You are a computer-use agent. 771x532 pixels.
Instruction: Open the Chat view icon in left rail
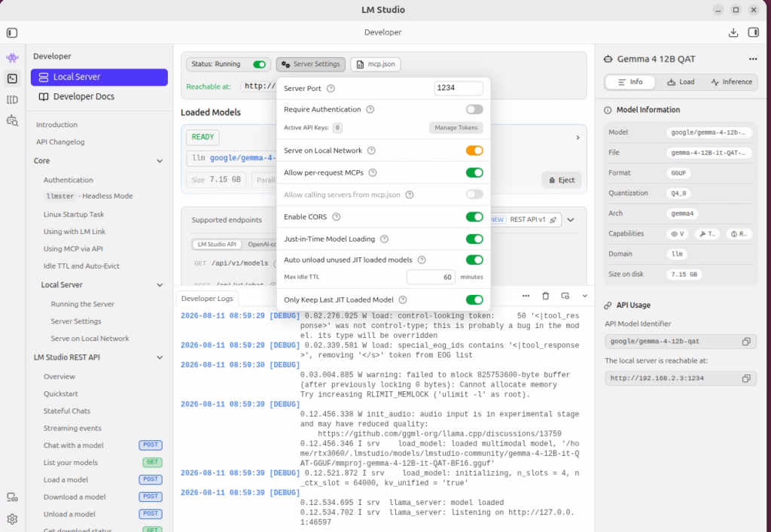coord(12,58)
